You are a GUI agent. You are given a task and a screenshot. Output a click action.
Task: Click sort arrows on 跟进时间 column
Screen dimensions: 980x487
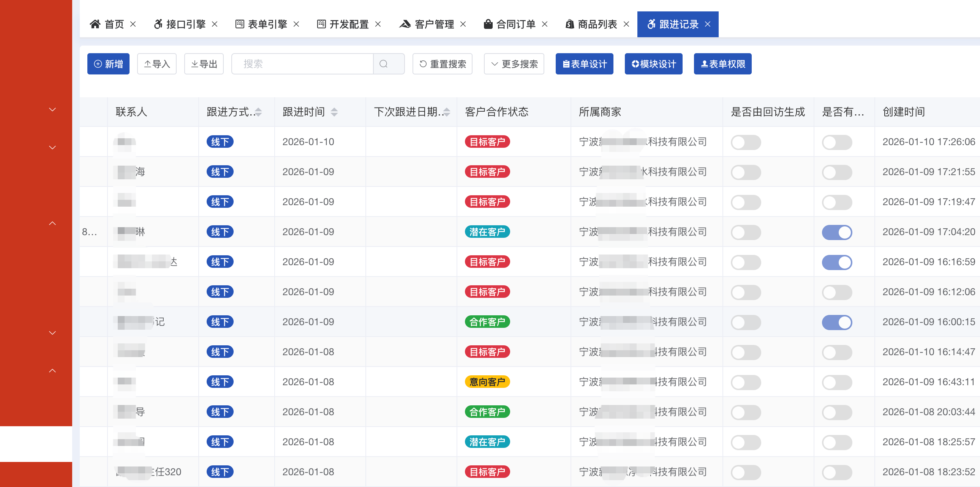(334, 112)
